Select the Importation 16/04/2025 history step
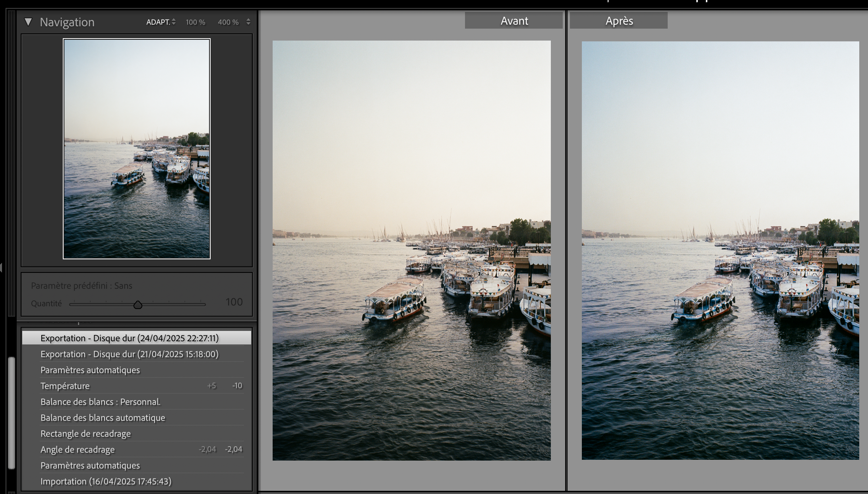This screenshot has width=868, height=494. pyautogui.click(x=106, y=481)
